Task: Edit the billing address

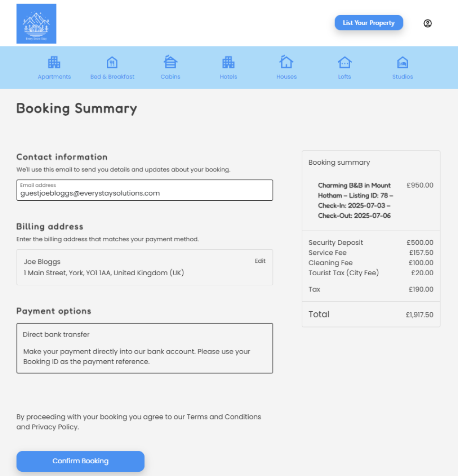Action: coord(260,261)
